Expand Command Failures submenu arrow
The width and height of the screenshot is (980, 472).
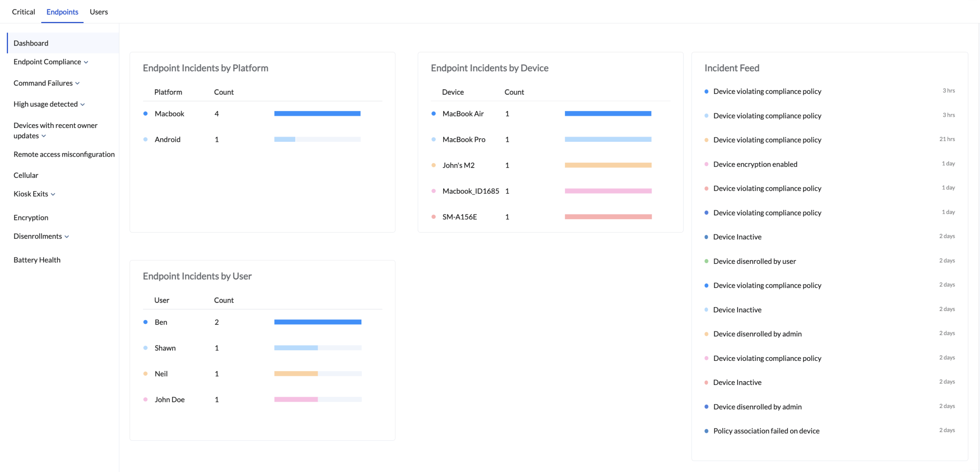click(77, 84)
